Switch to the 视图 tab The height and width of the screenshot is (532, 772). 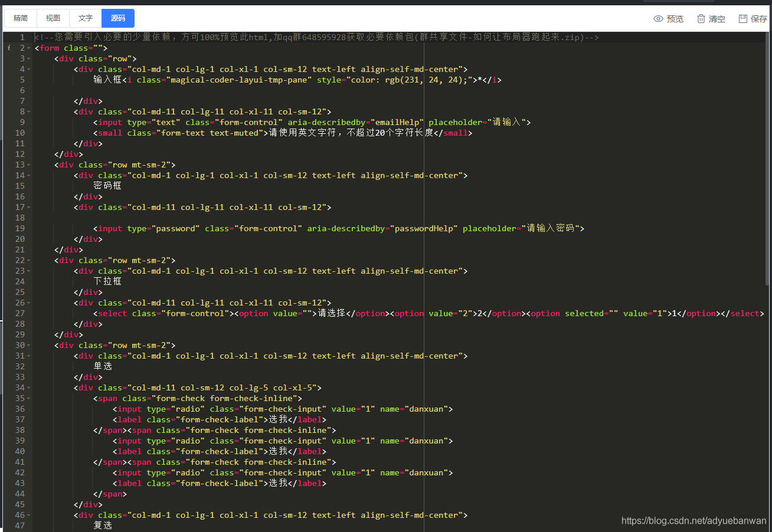tap(53, 18)
